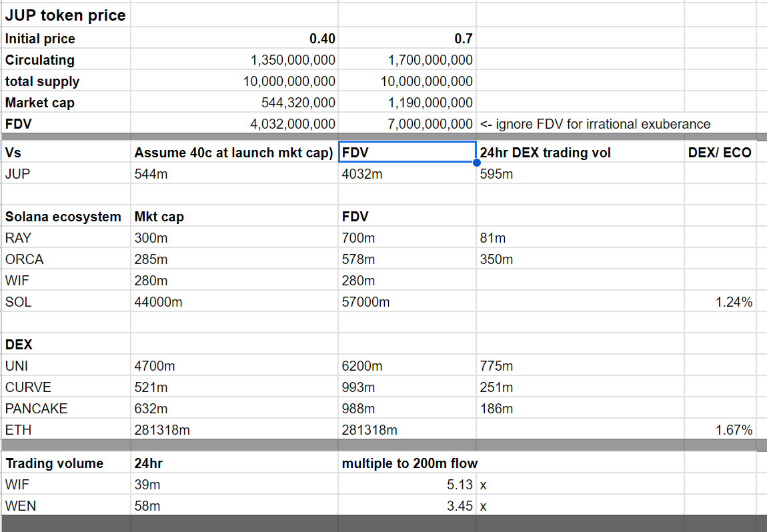Select WIF's 39m trading volume cell
This screenshot has height=532, width=767.
coord(234,485)
